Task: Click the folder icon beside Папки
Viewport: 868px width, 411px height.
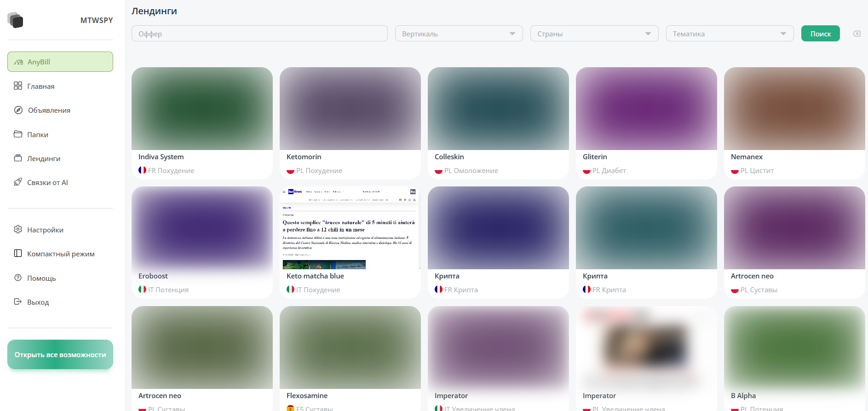Action: (x=18, y=134)
